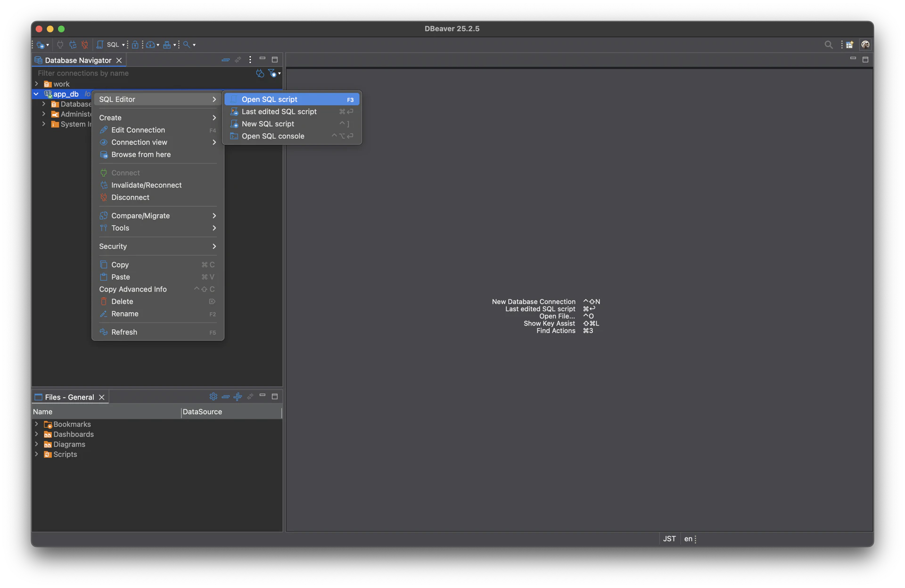Select Open SQL script in submenu
The height and width of the screenshot is (588, 905).
point(292,99)
